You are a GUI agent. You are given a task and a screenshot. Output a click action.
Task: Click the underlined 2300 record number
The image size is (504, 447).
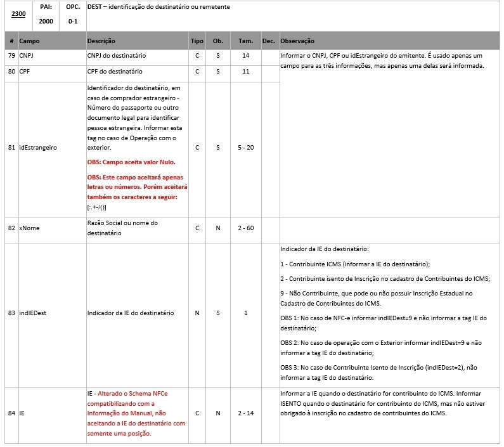click(x=17, y=12)
